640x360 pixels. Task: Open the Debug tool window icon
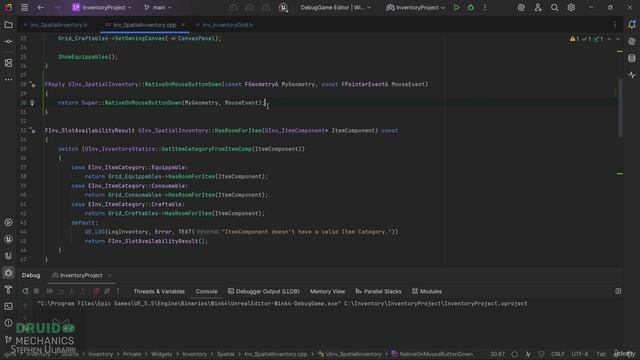(8, 273)
